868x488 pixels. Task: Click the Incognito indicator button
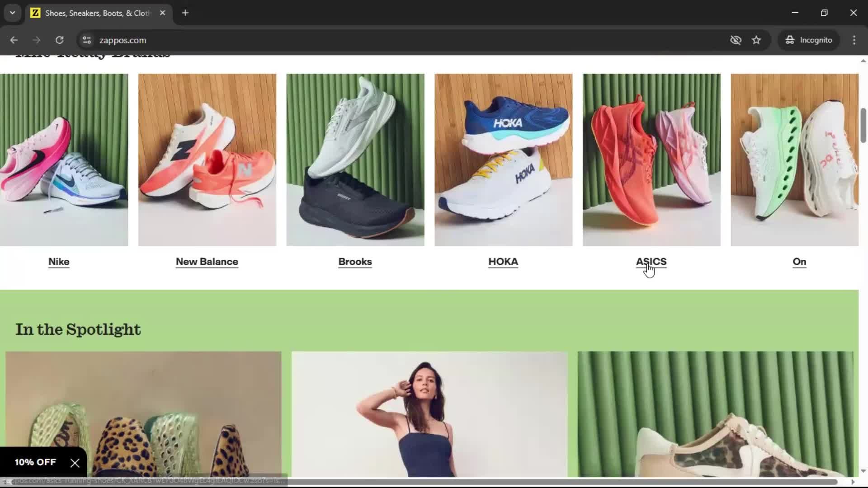point(809,40)
